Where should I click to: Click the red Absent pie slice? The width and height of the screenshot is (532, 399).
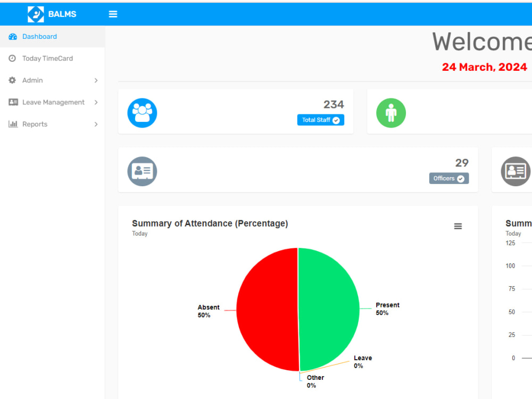[x=267, y=310]
